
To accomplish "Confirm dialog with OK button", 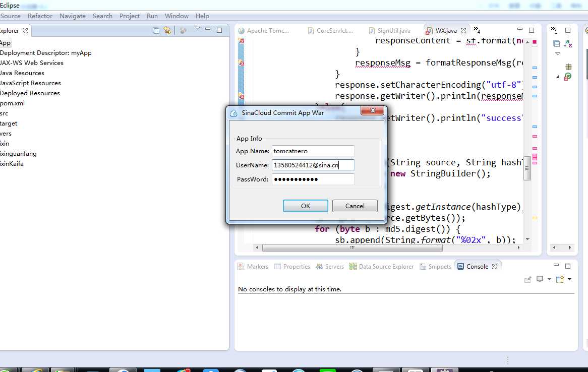I will point(305,206).
